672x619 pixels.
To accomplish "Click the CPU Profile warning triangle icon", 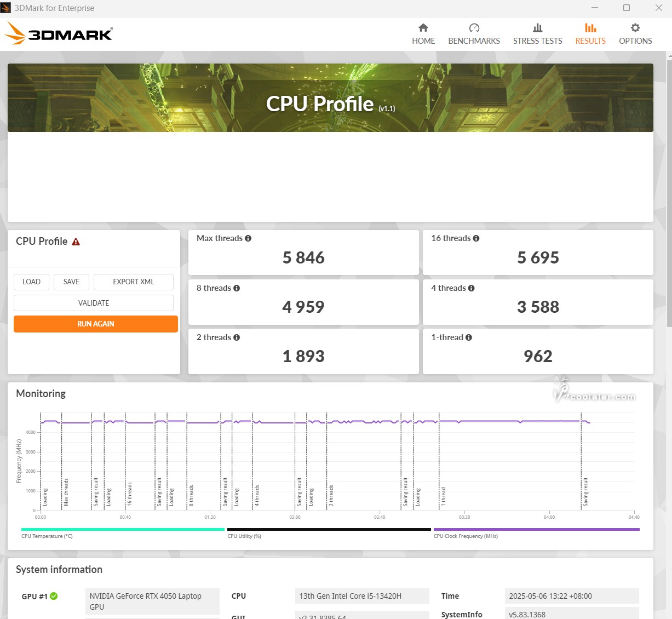I will (x=76, y=242).
